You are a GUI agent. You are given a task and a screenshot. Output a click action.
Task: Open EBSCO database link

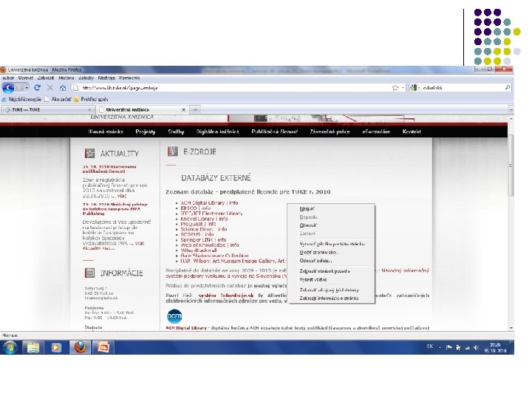tap(188, 208)
